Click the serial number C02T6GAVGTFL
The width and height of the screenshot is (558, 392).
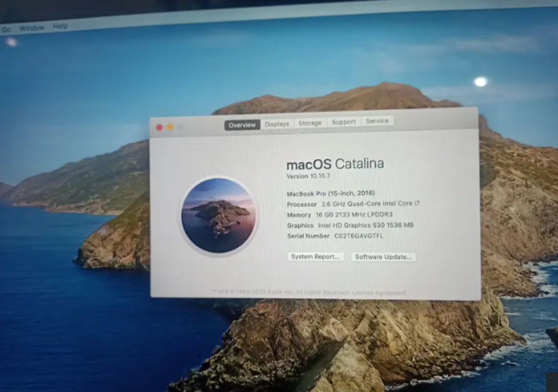point(359,236)
